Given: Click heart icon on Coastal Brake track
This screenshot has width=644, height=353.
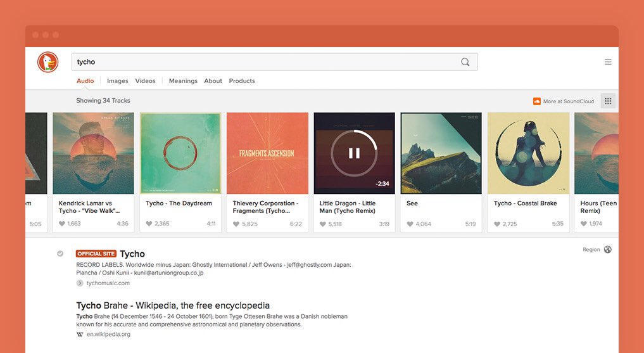Looking at the screenshot, I should click(497, 224).
